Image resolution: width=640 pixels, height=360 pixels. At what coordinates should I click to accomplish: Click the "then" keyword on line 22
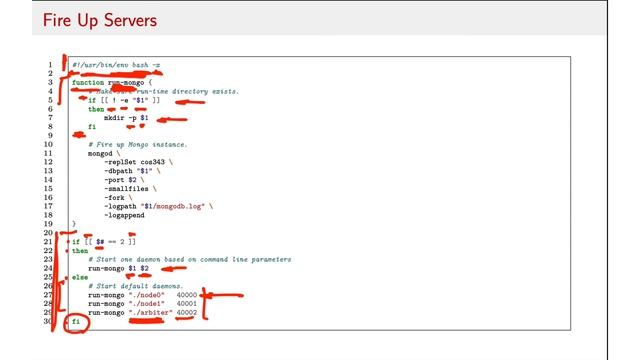pos(80,251)
